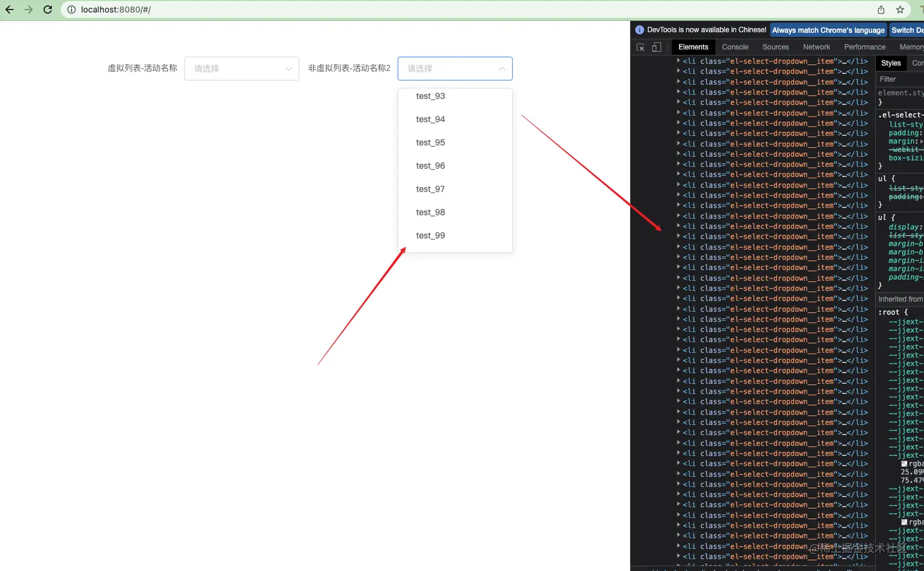Reload the localhost page

coord(48,10)
